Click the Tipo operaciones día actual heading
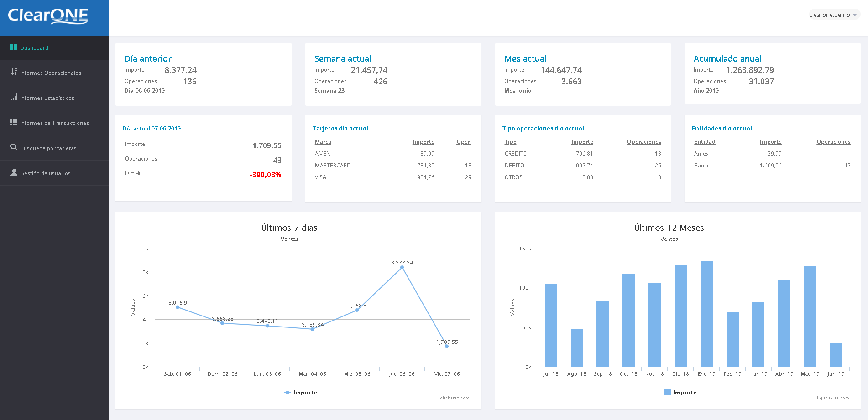The width and height of the screenshot is (868, 420). tap(543, 129)
